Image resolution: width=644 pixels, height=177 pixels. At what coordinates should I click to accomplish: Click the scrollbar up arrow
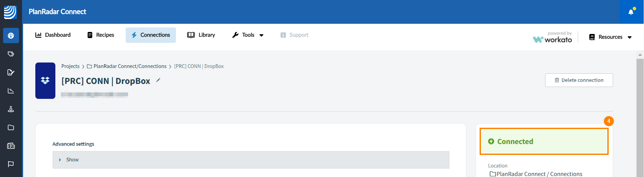[x=640, y=54]
